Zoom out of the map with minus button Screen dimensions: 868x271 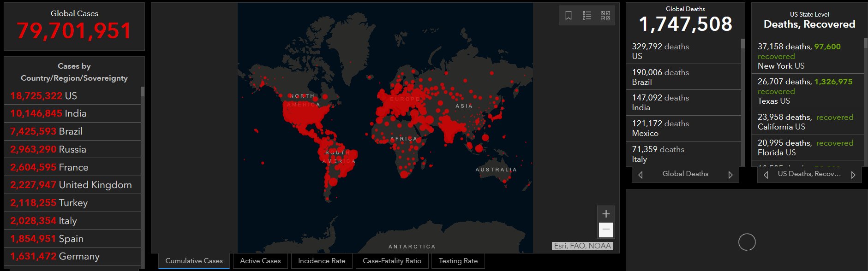click(606, 230)
